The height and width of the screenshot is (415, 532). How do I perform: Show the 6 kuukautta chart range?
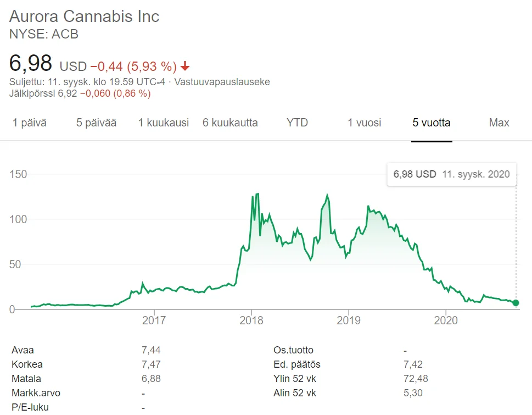[230, 123]
